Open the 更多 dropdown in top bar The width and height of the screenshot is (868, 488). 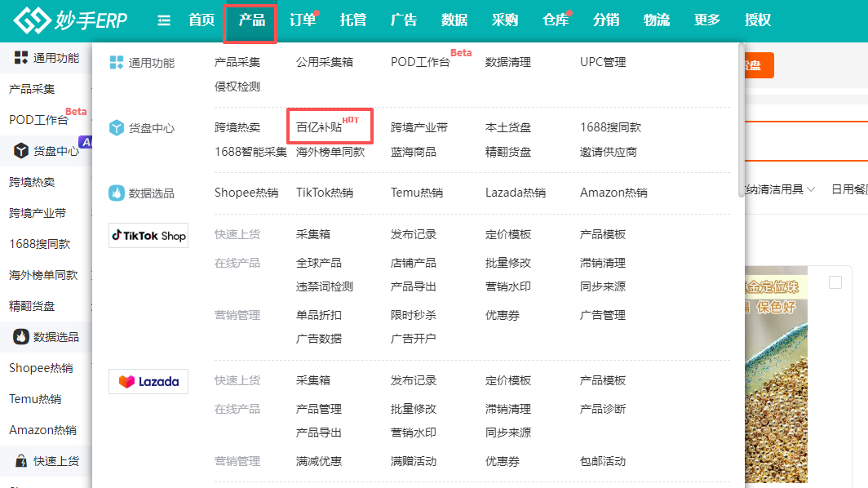click(706, 20)
